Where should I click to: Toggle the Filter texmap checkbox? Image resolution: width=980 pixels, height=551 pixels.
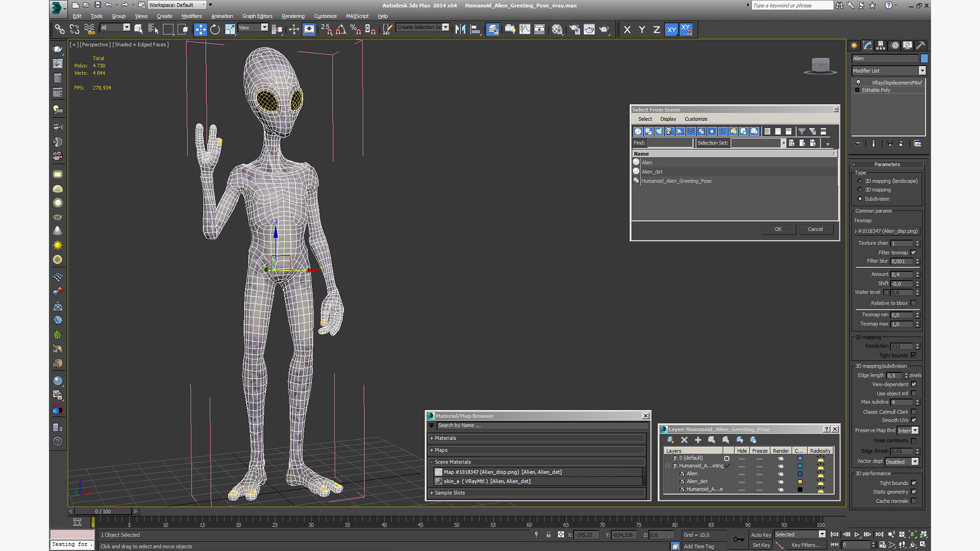914,253
